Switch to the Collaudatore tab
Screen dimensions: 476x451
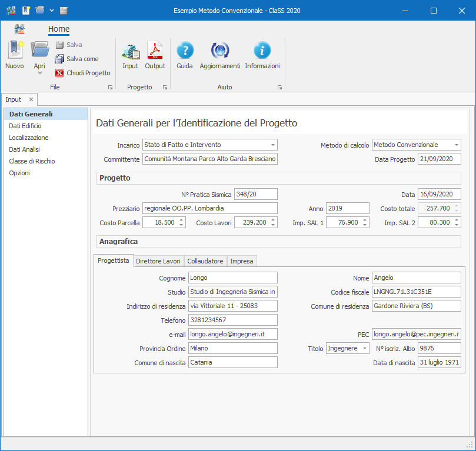click(205, 261)
